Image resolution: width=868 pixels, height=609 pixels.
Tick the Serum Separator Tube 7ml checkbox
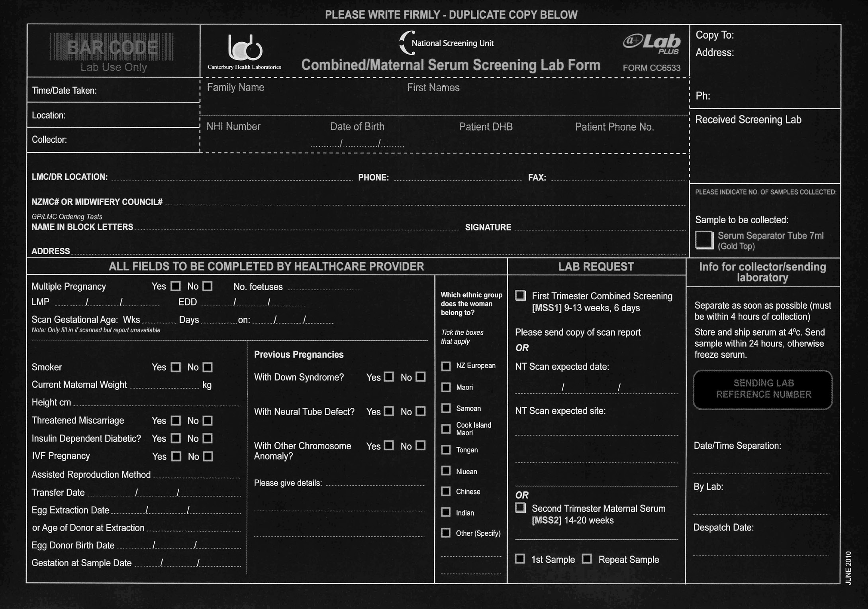(704, 240)
